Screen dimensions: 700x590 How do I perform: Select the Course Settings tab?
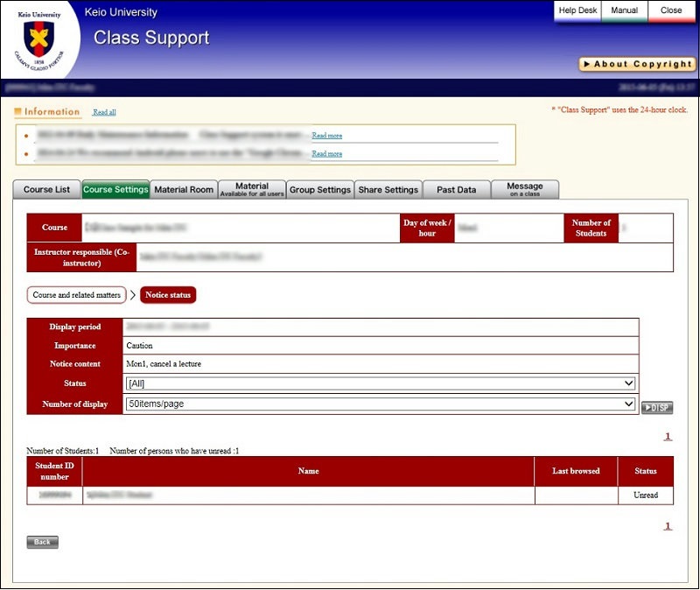(115, 190)
